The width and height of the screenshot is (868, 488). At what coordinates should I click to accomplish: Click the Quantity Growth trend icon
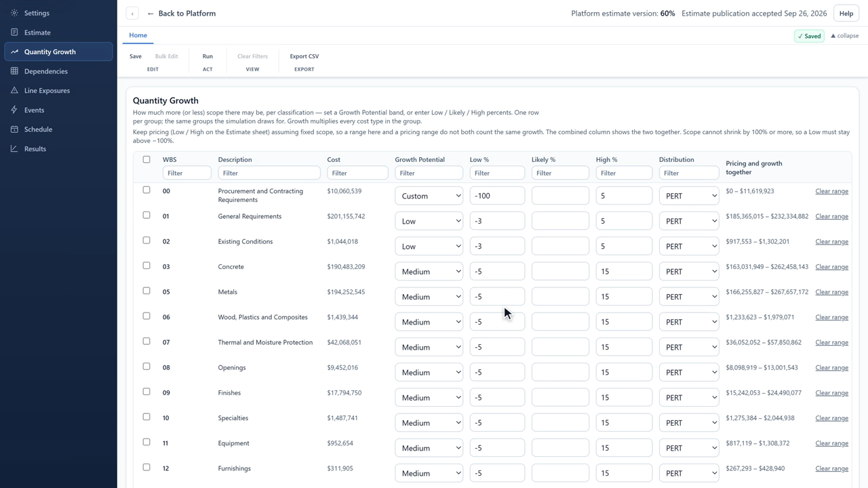(14, 52)
